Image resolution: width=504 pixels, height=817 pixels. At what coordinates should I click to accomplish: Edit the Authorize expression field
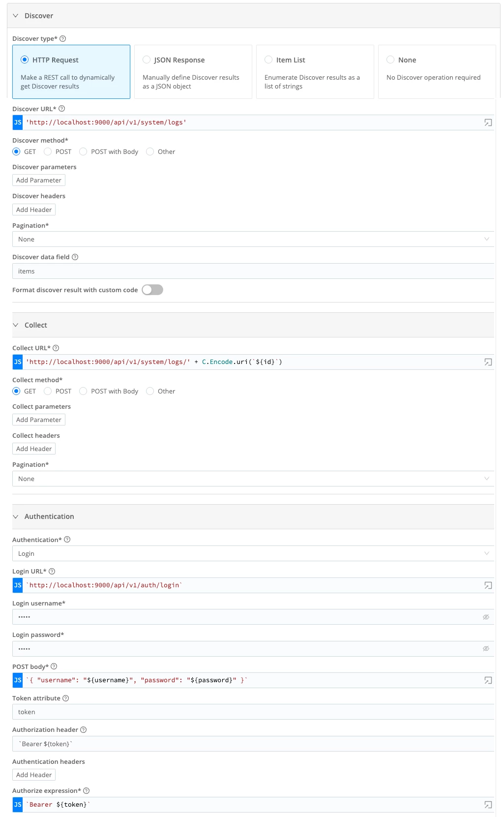point(253,805)
